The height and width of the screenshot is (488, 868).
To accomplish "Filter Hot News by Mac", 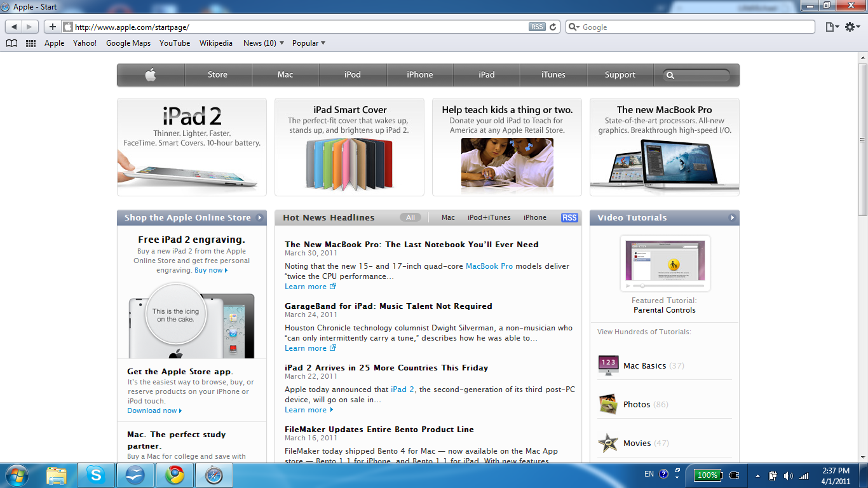I will (448, 217).
